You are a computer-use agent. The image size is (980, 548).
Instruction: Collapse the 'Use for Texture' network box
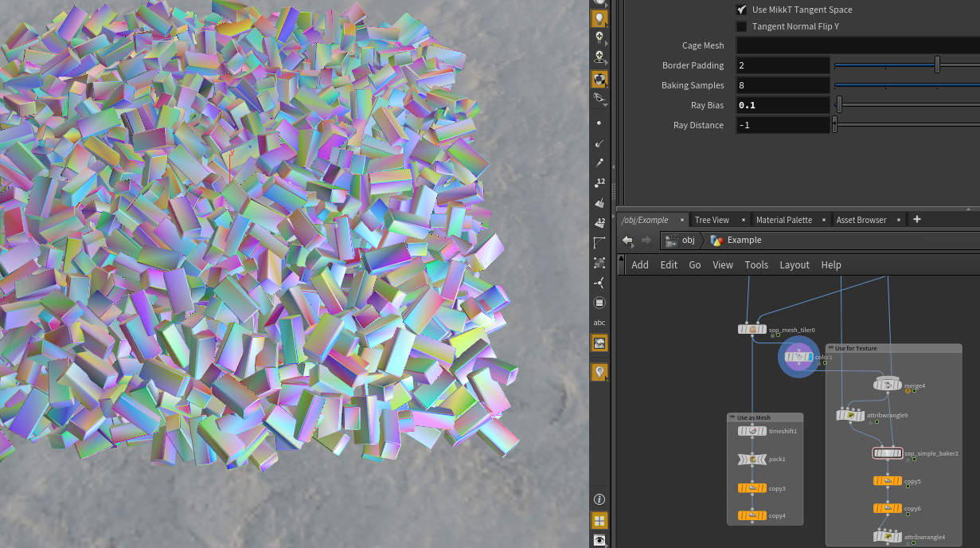(x=831, y=348)
